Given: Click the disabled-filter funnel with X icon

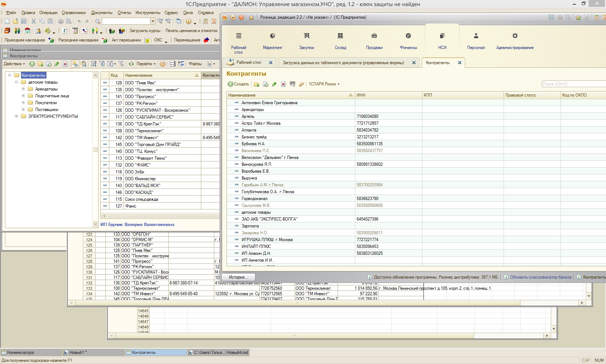Looking at the screenshot, I should (121, 64).
